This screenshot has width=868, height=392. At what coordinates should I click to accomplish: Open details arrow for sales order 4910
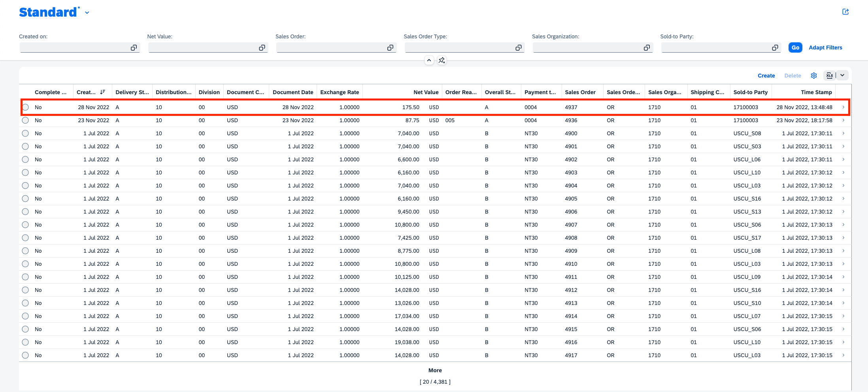coord(843,264)
